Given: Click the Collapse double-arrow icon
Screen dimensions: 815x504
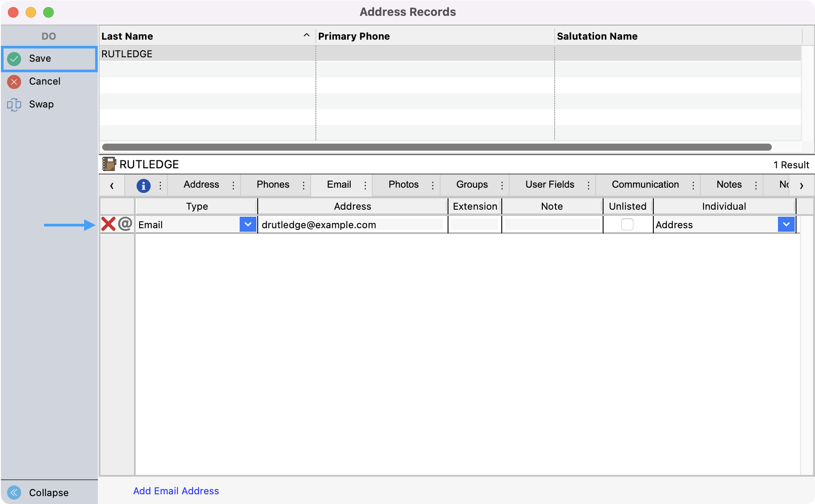Looking at the screenshot, I should pos(14,492).
